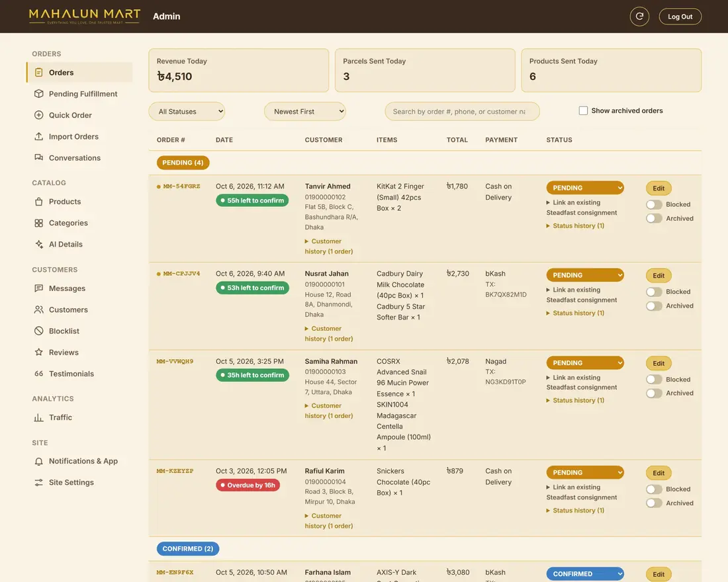728x582 pixels.
Task: Open Pending Fulfillment sidebar item
Action: 79,94
